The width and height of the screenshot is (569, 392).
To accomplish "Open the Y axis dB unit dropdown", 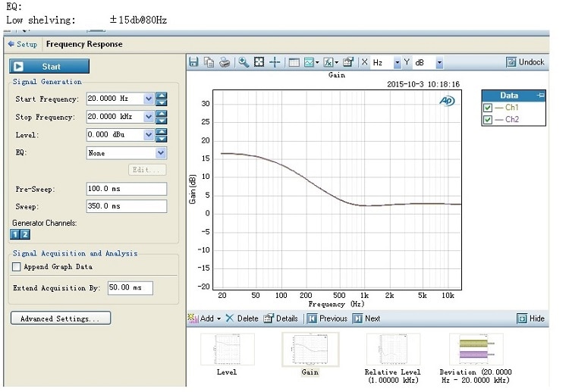I will (x=439, y=63).
